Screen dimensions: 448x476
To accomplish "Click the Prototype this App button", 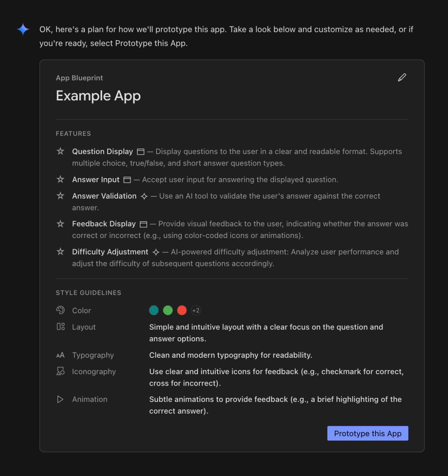I will (x=368, y=433).
